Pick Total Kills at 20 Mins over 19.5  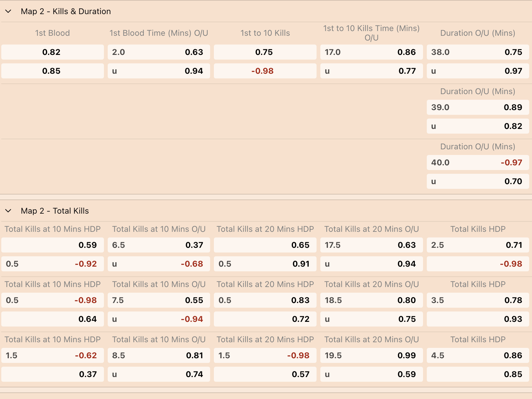coord(371,355)
